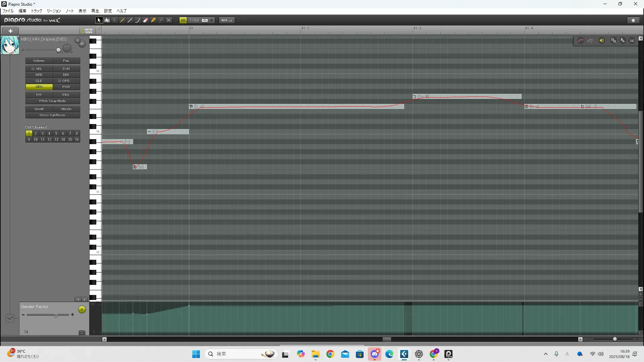Toggle pitch curve display icon
The height and width of the screenshot is (362, 644).
point(581,41)
